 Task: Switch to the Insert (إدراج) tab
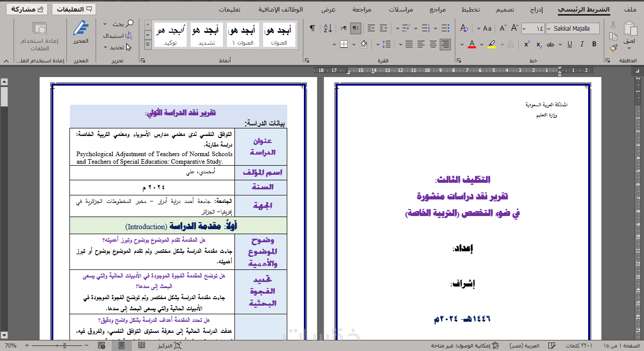click(x=536, y=10)
